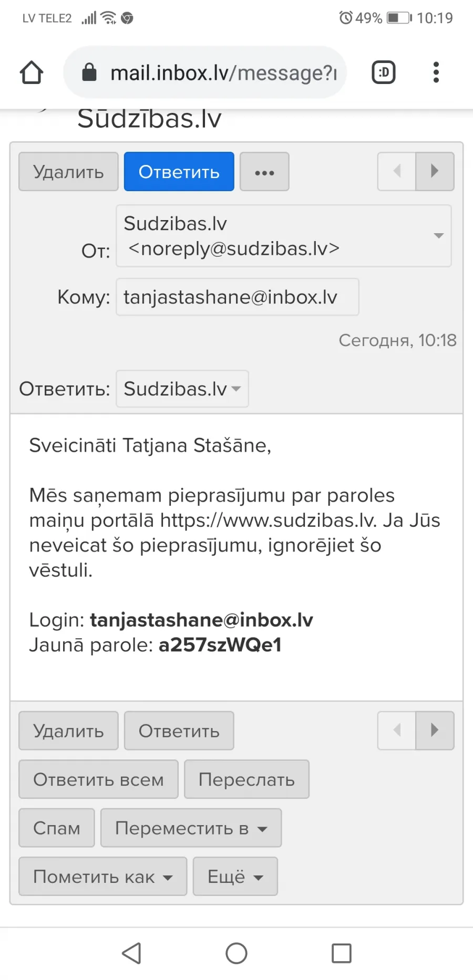Click the Переслать button
This screenshot has width=473, height=980.
point(246,779)
